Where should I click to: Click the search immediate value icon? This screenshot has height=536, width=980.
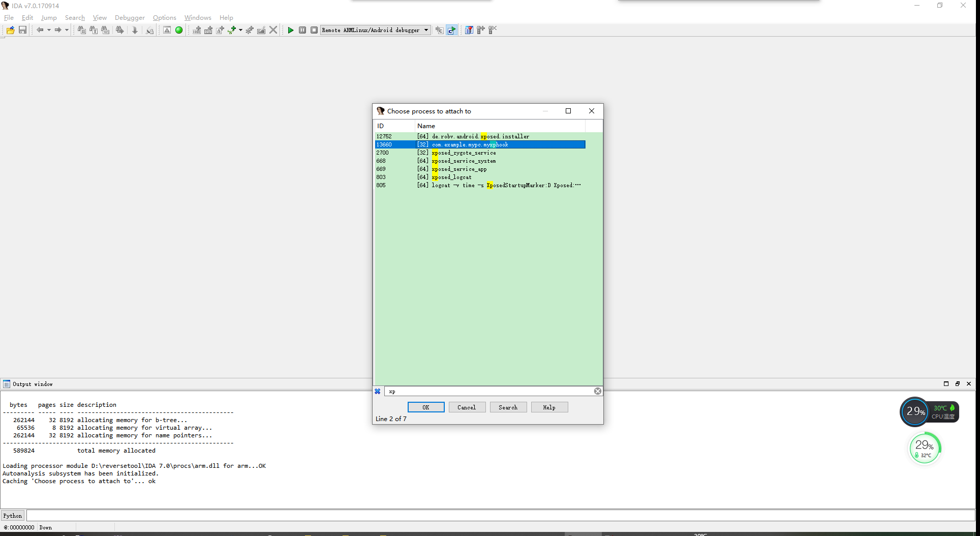pos(105,30)
